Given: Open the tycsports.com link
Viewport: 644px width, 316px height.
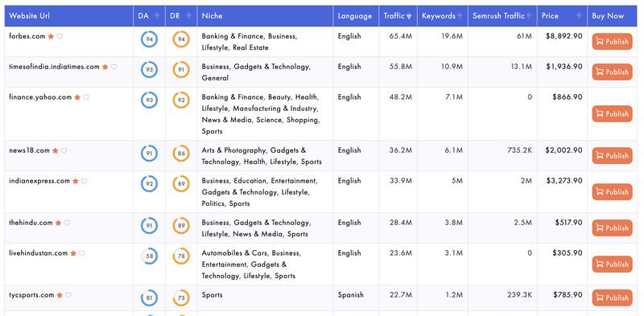Looking at the screenshot, I should tap(31, 295).
